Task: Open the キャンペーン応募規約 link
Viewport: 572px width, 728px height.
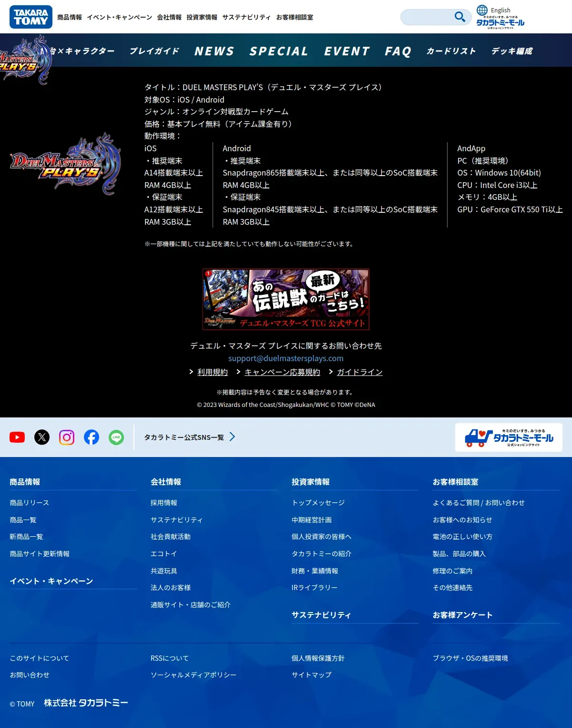Action: [282, 372]
